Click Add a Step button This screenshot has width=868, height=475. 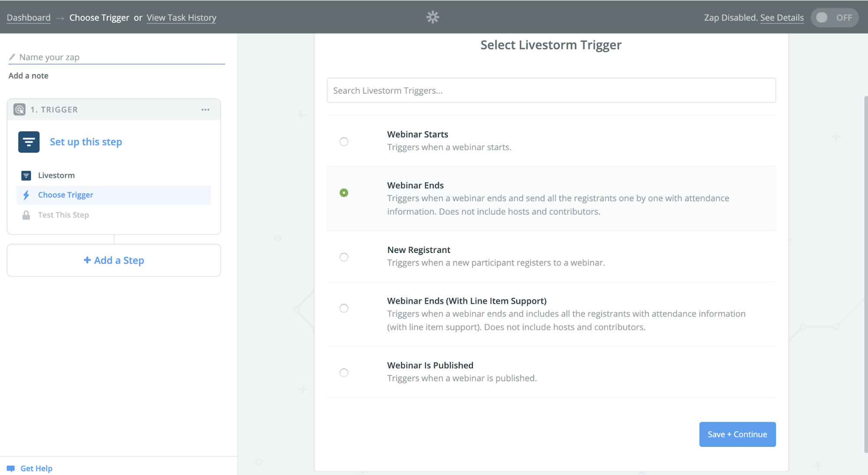pos(114,260)
